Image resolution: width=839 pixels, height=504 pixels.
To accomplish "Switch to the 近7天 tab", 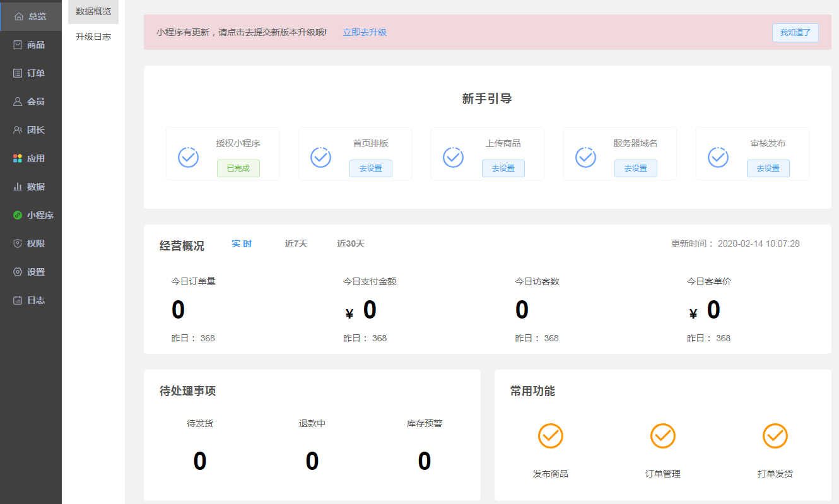I will click(x=296, y=244).
